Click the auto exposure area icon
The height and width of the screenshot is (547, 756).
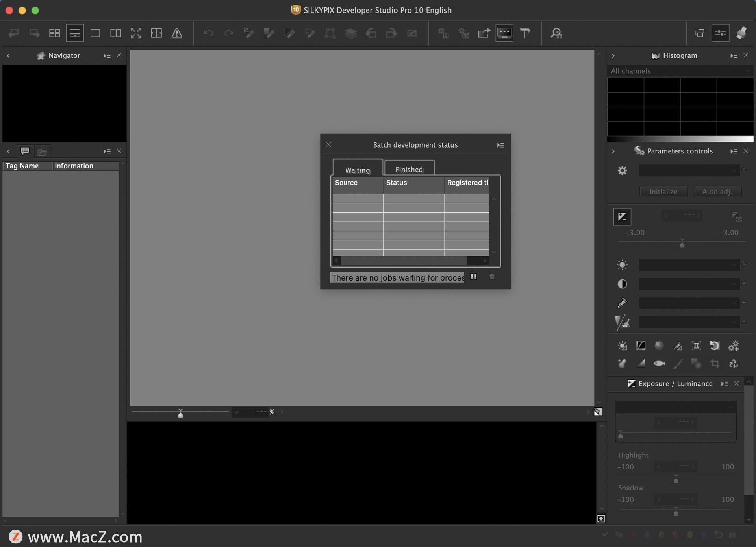click(737, 216)
